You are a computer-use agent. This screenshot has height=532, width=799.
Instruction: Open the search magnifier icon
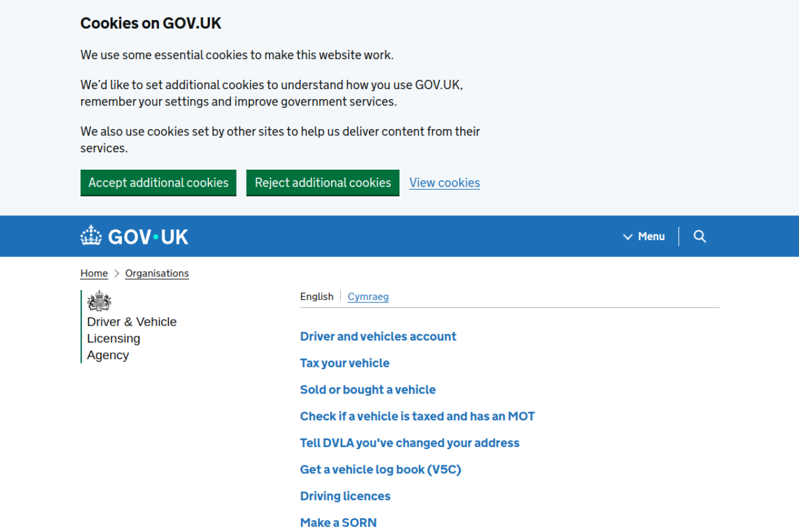point(700,236)
